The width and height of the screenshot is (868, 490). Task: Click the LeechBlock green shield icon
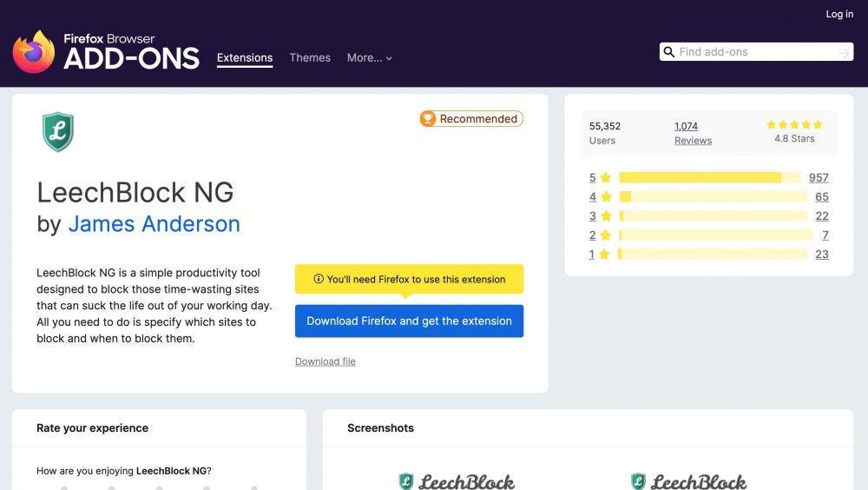coord(58,132)
